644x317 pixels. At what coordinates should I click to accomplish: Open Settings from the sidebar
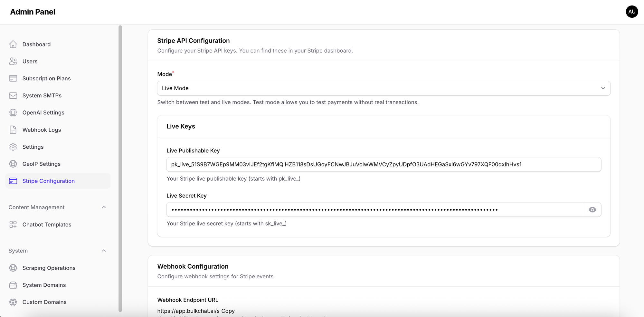(x=33, y=147)
